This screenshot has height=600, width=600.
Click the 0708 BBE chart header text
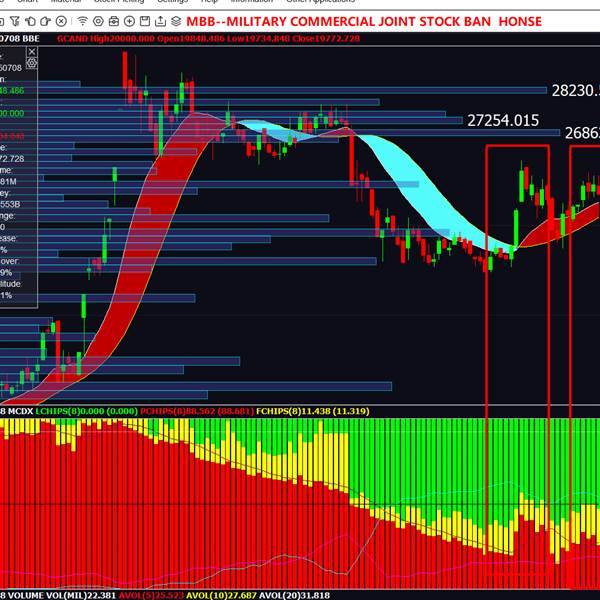[x=20, y=39]
